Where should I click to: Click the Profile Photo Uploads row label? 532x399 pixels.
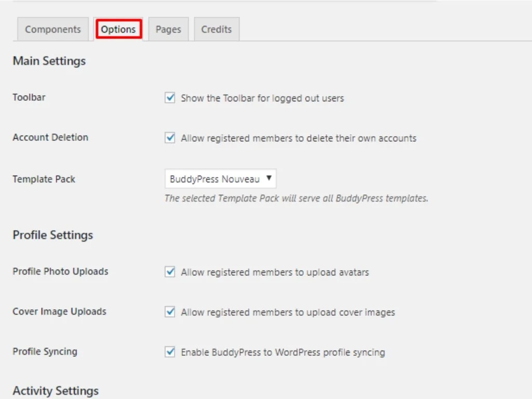[60, 271]
